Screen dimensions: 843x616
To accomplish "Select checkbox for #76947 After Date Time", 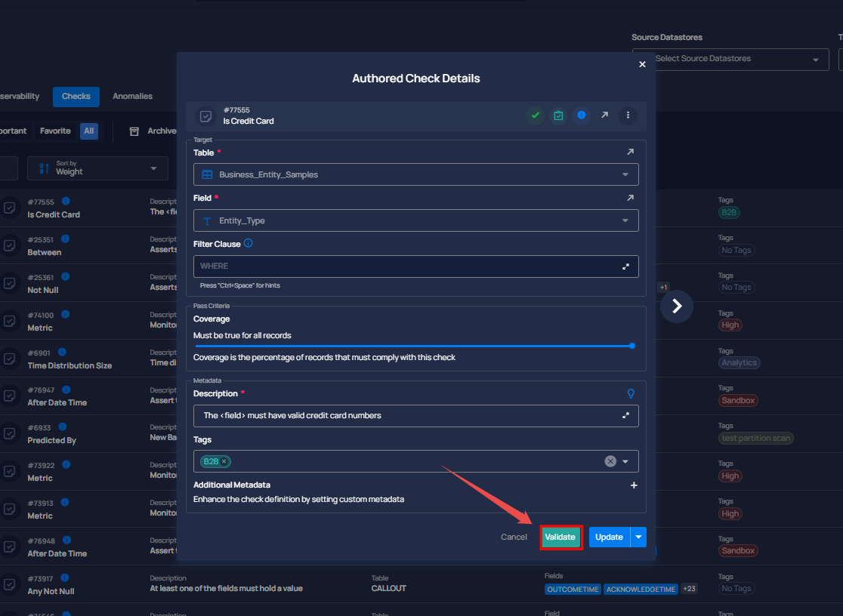I will pos(9,396).
